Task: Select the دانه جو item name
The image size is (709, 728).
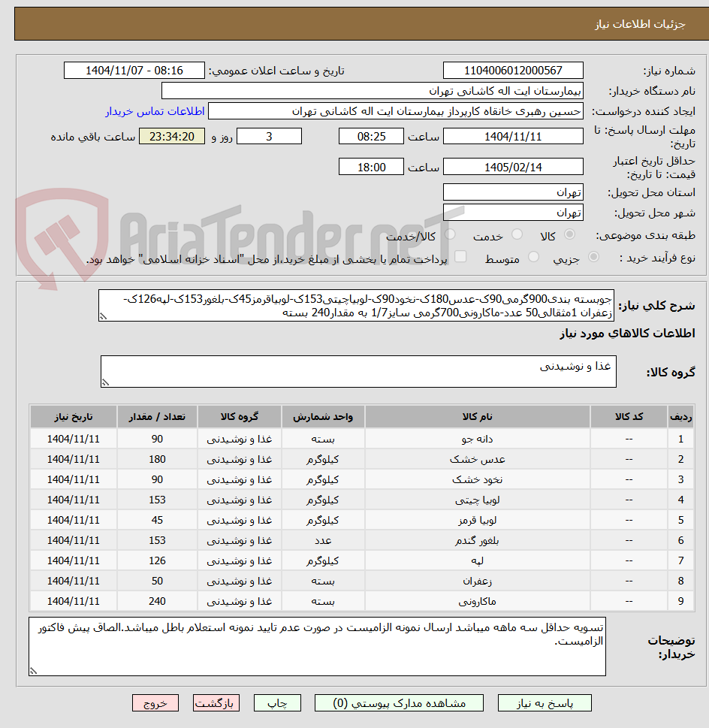Action: click(478, 439)
